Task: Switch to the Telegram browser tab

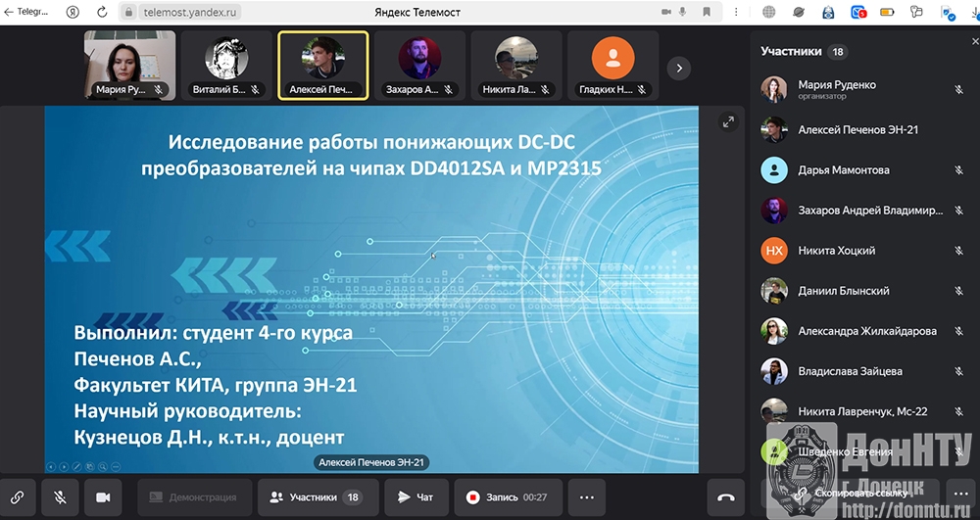Action: [x=29, y=12]
